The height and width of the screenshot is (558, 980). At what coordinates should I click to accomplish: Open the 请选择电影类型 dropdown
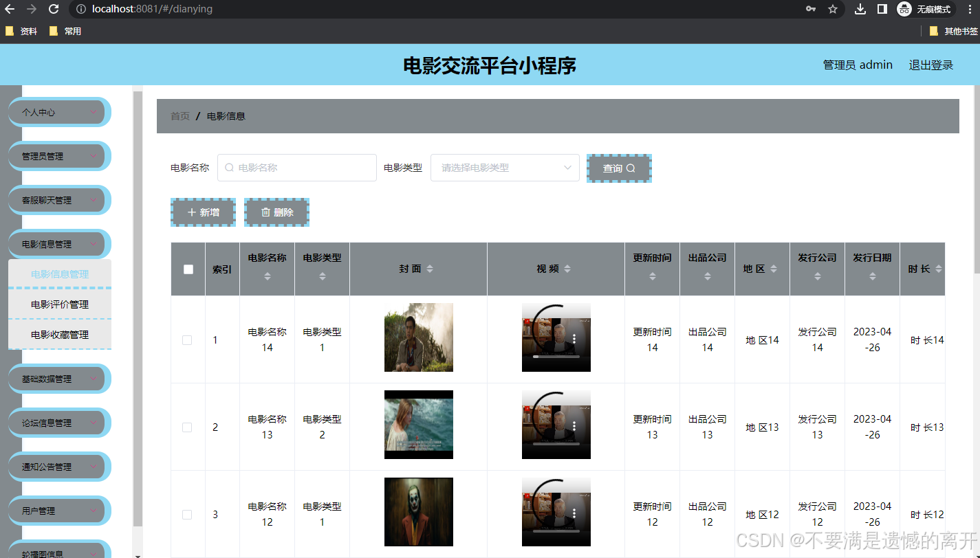click(505, 168)
